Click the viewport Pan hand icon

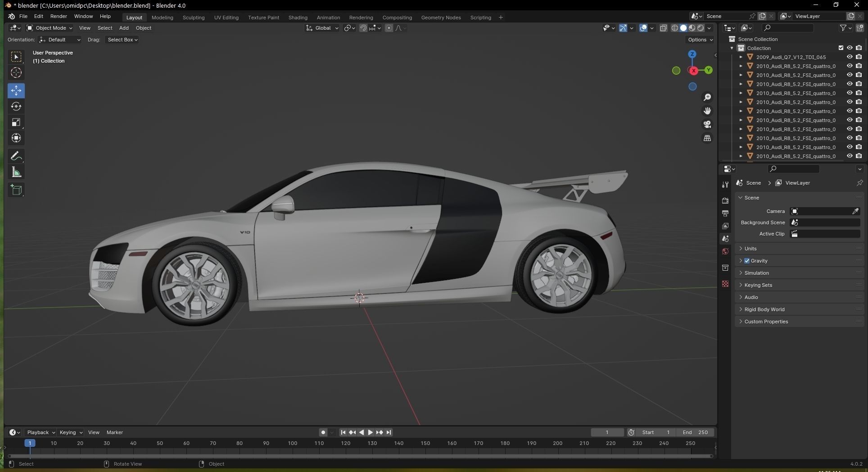(x=707, y=111)
